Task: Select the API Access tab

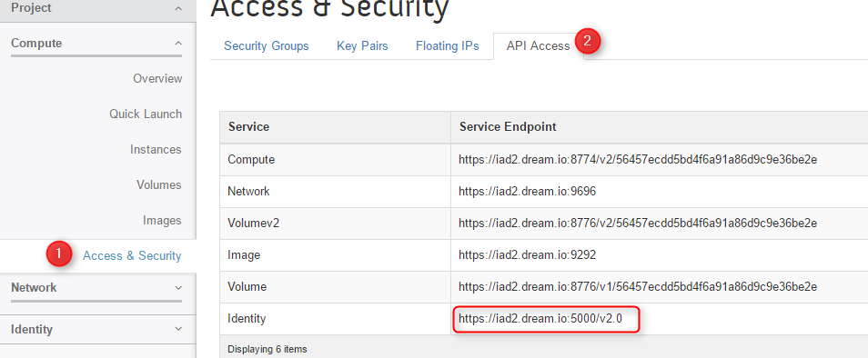Action: [x=538, y=45]
